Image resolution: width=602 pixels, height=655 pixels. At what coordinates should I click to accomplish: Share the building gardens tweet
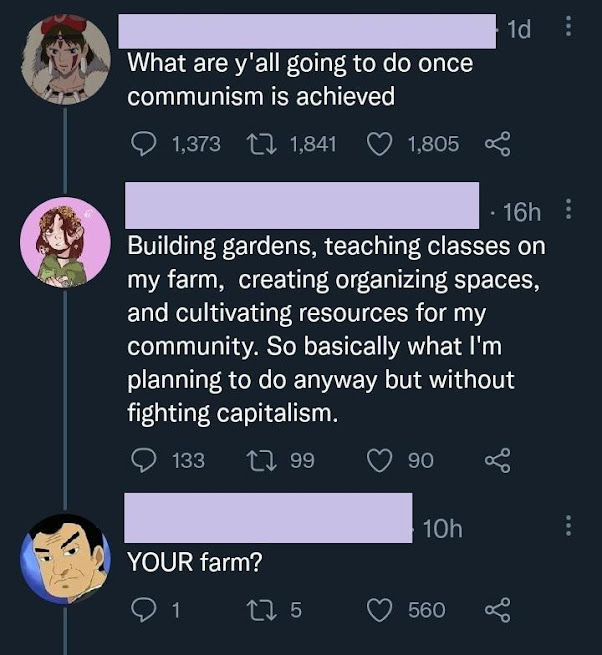coord(497,460)
